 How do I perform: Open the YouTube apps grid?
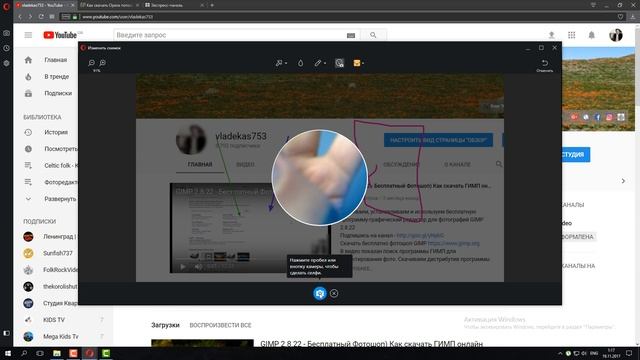pyautogui.click(x=571, y=35)
